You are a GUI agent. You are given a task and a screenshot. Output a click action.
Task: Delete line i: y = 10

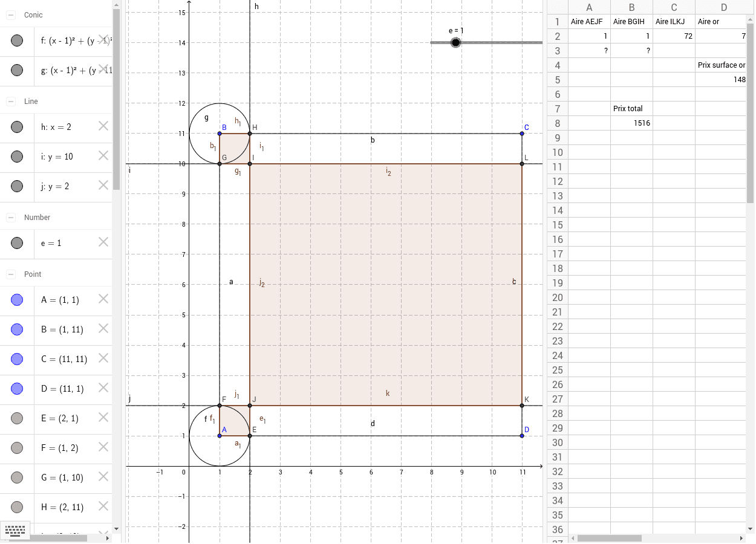point(103,155)
